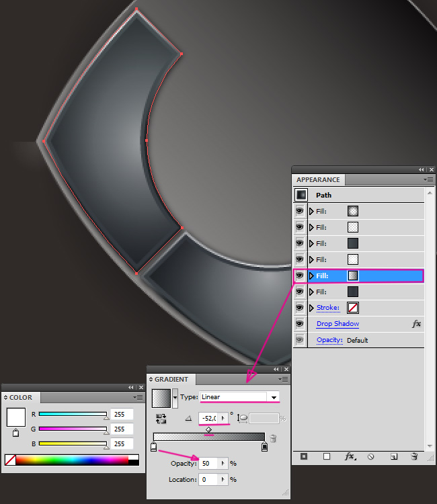Expand the Stroke attribute triangle
Screen dimensions: 437x504
[311, 308]
